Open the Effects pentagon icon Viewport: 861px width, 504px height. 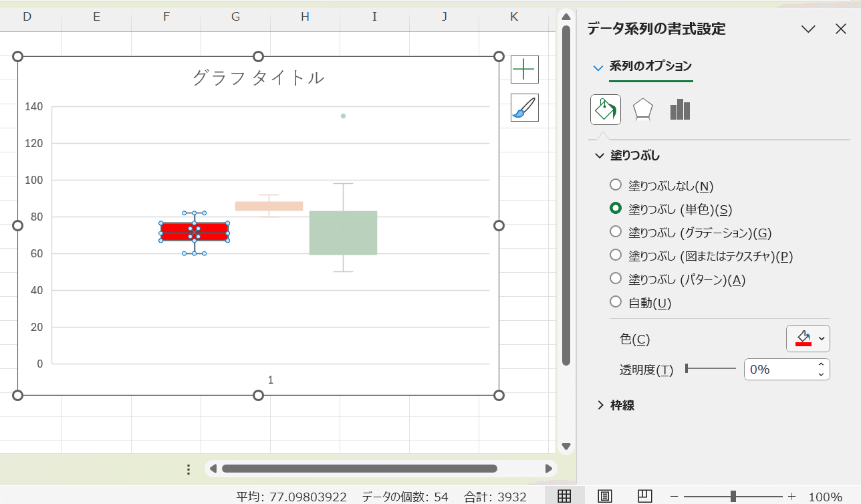(642, 109)
